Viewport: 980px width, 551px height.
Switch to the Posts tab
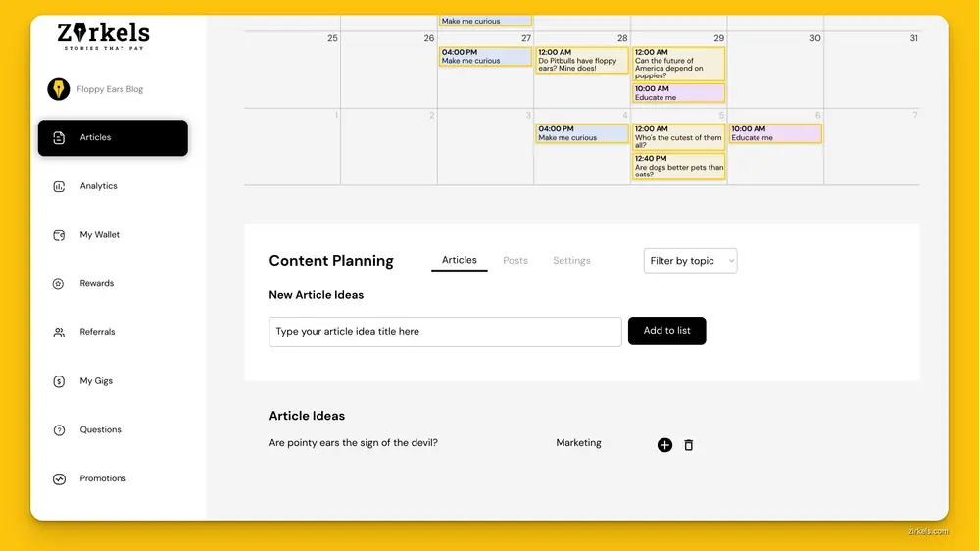tap(515, 260)
